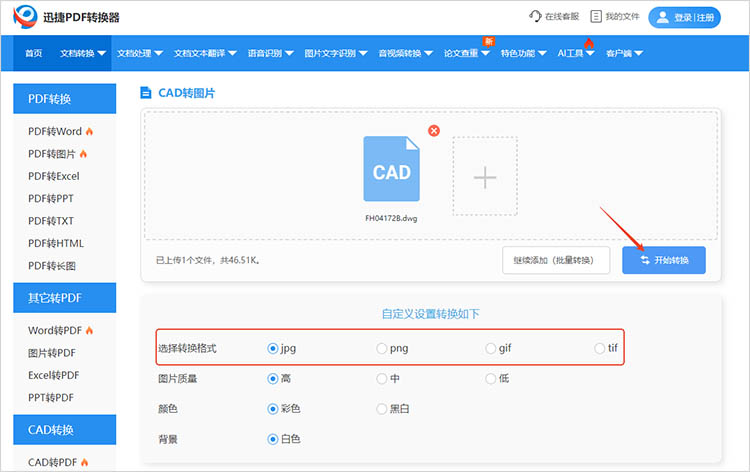750x472 pixels.
Task: Add another file via the plus box
Action: 485,176
